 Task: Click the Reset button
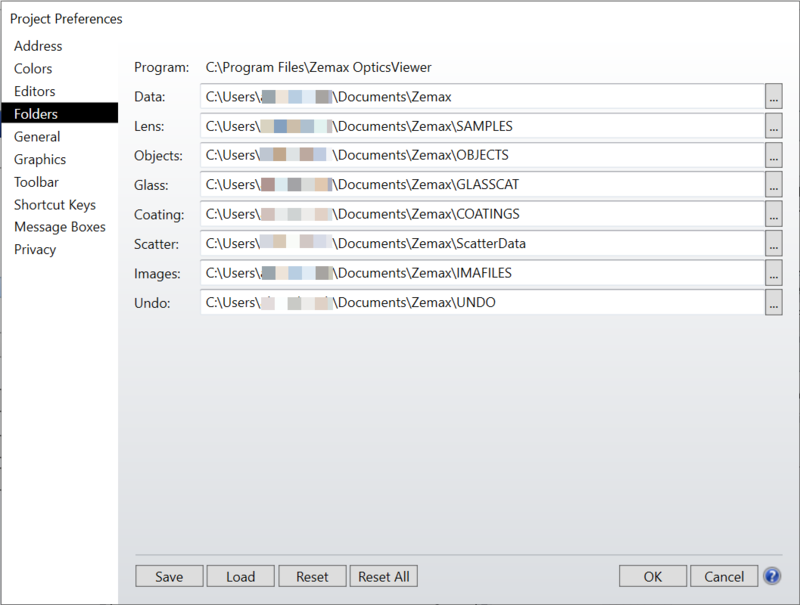(x=312, y=576)
